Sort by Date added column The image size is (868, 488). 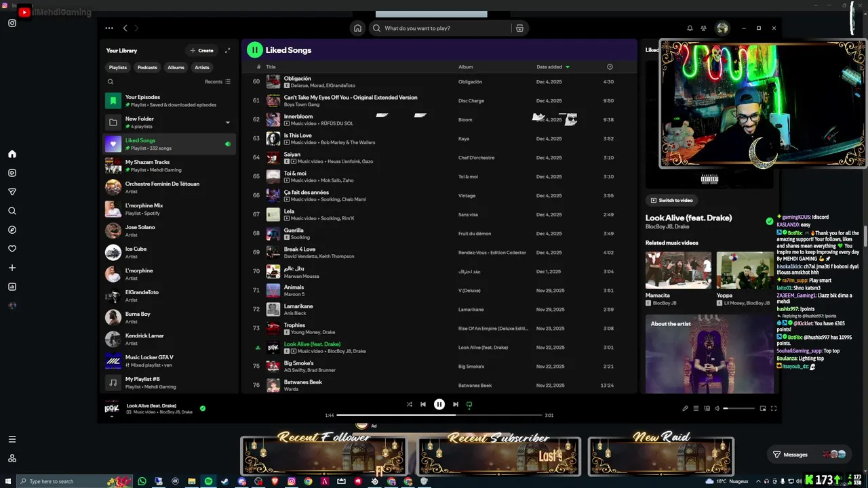(553, 67)
